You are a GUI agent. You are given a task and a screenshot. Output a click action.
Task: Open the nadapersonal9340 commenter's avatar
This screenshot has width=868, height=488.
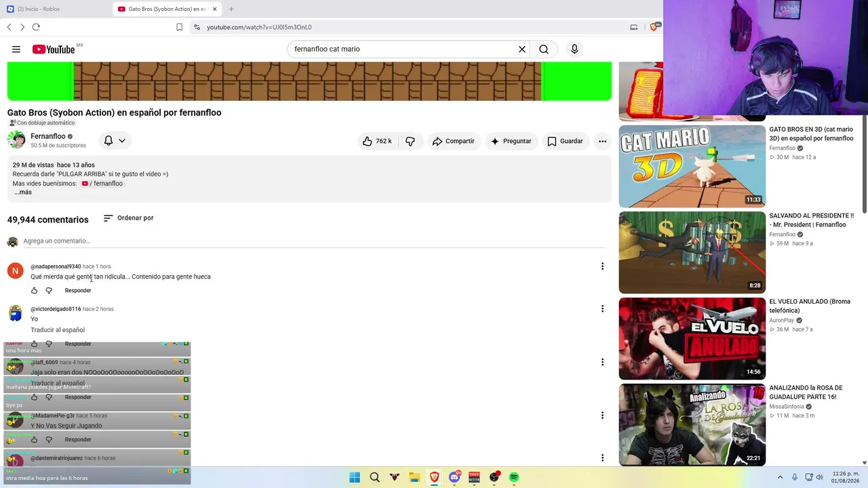(15, 271)
